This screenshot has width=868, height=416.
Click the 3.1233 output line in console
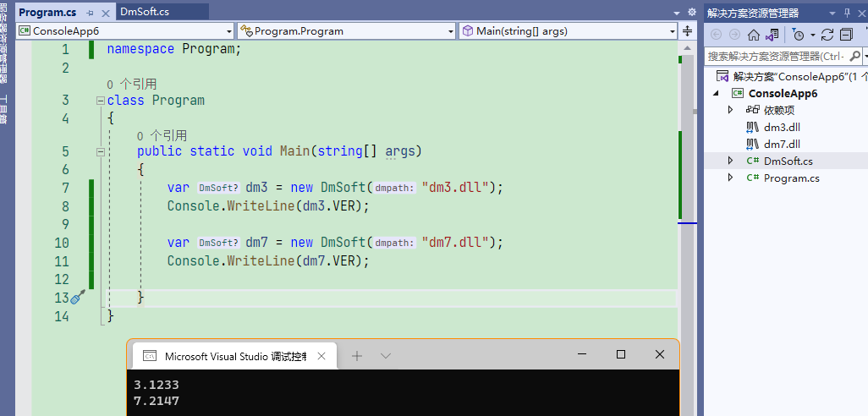point(157,385)
